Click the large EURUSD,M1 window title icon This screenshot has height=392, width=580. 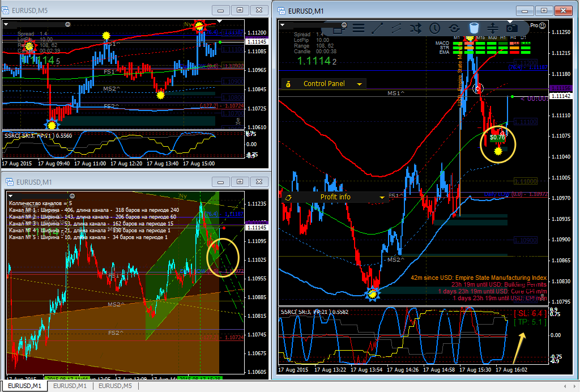click(x=282, y=11)
